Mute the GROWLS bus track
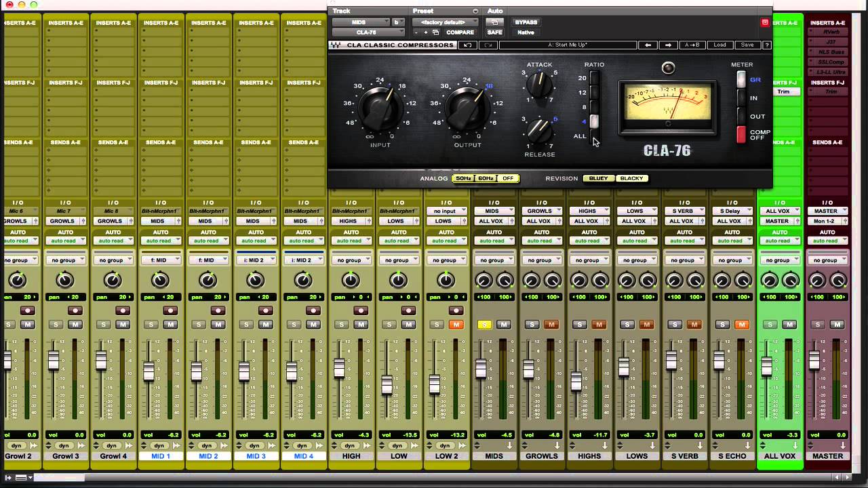 [551, 325]
